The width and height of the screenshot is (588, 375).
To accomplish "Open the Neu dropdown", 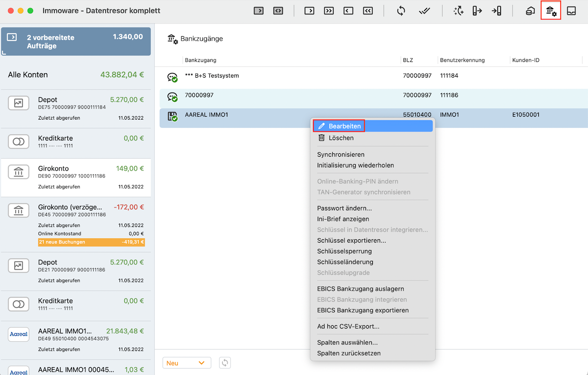I will pyautogui.click(x=186, y=363).
